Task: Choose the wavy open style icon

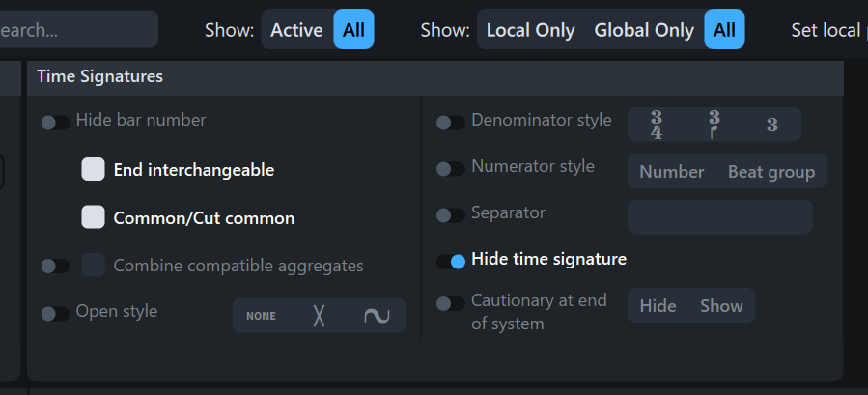Action: [x=377, y=316]
